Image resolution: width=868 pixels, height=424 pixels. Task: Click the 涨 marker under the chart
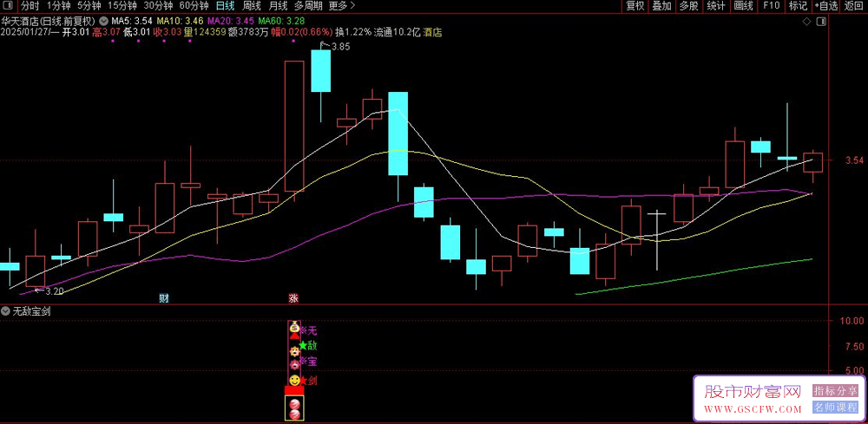tap(293, 298)
